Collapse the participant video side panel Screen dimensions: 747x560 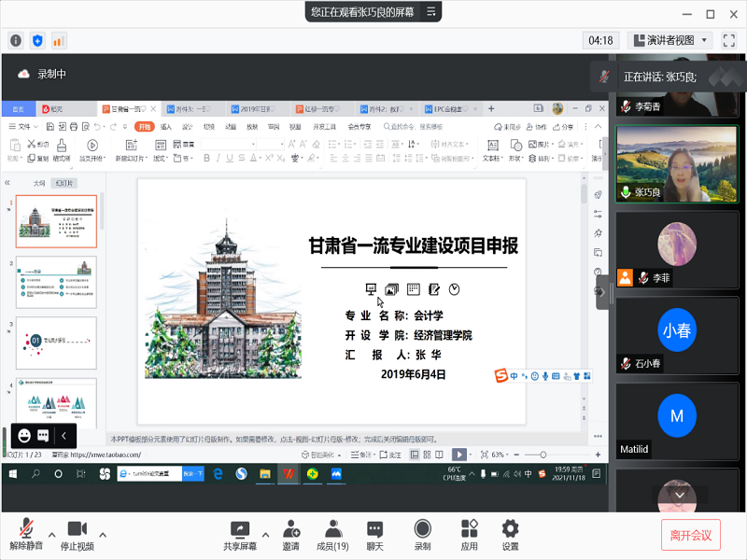pyautogui.click(x=601, y=292)
